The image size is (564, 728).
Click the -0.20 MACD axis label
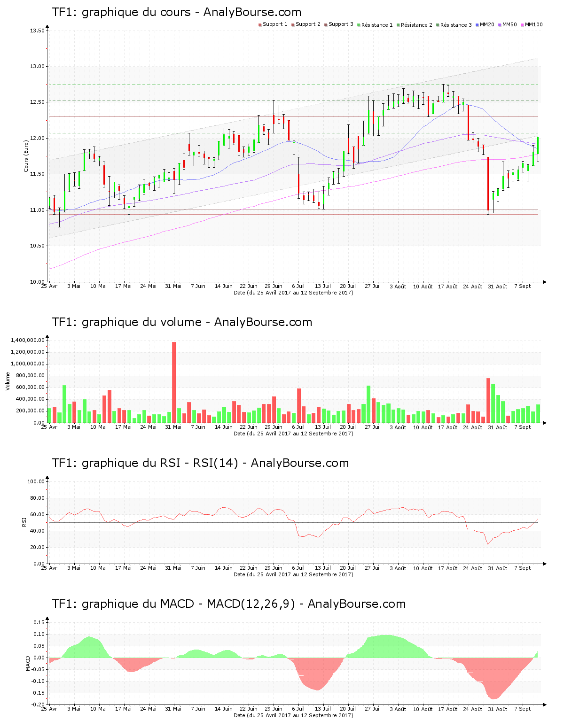point(38,705)
